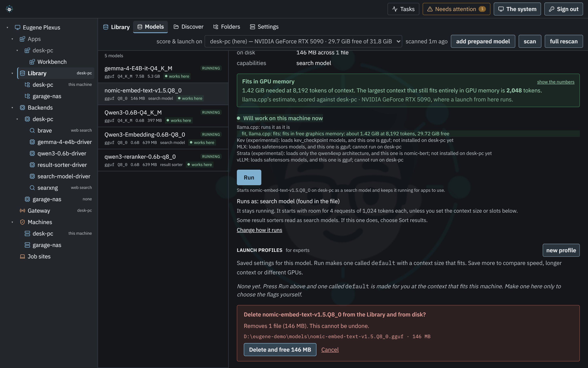Click the garage-nas server icon under Machines
The width and height of the screenshot is (588, 368).
[27, 245]
